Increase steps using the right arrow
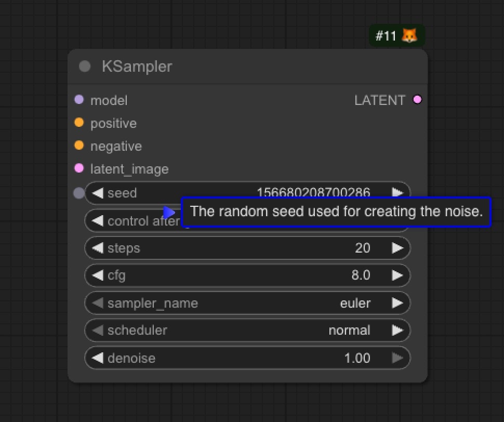Viewport: 504px width, 422px height. coord(398,248)
